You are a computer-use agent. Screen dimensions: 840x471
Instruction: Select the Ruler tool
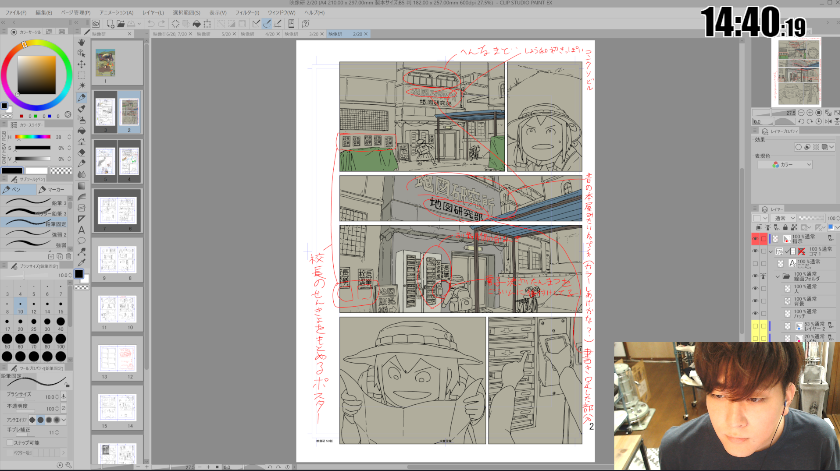(x=81, y=219)
